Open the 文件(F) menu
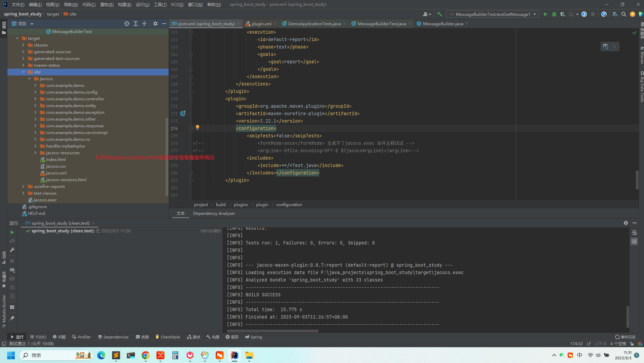 click(x=18, y=4)
